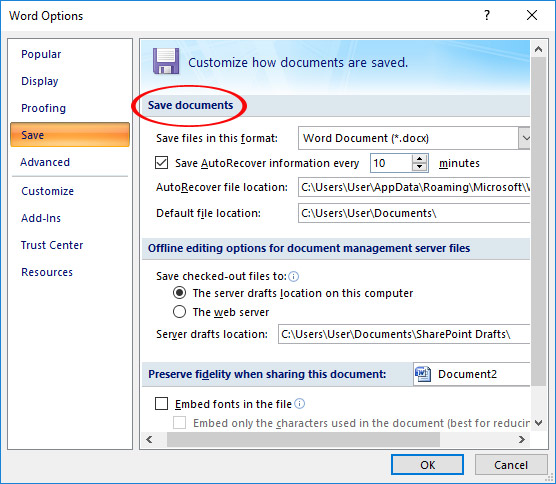Increase AutoRecover minutes with up arrow

[419, 159]
